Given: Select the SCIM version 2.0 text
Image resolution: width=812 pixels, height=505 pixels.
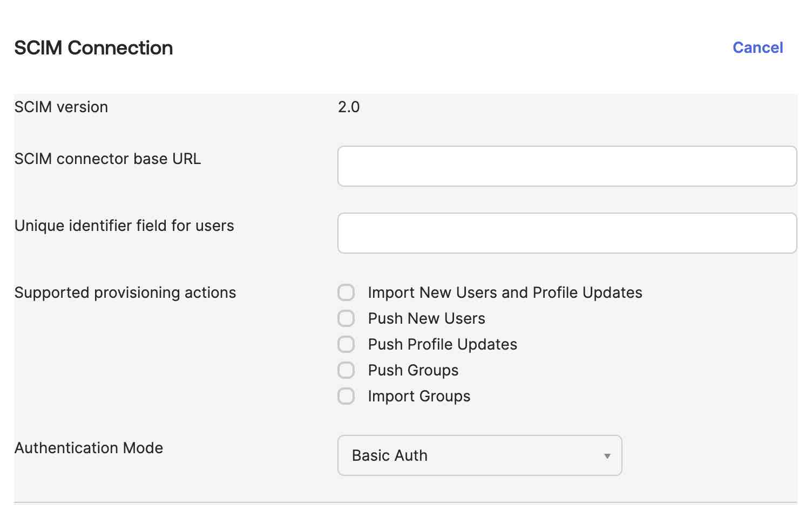Looking at the screenshot, I should click(349, 107).
